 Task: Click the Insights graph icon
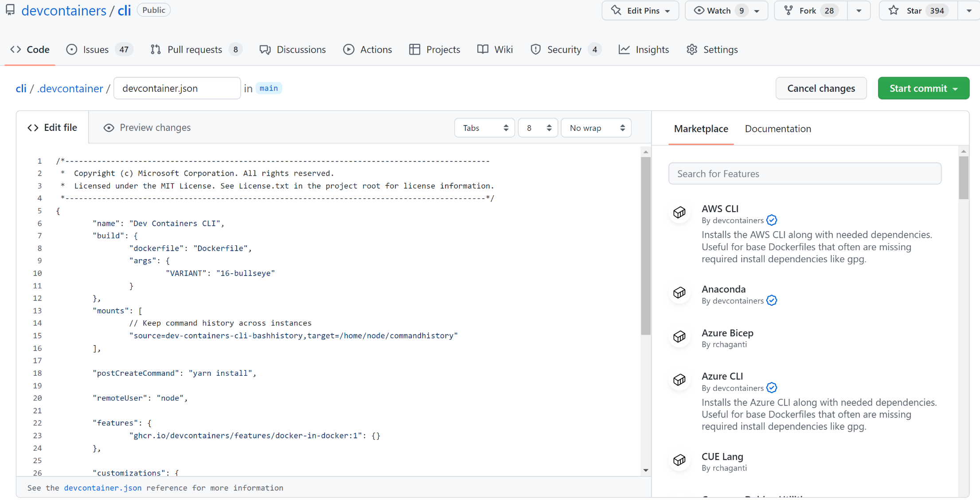click(x=624, y=49)
